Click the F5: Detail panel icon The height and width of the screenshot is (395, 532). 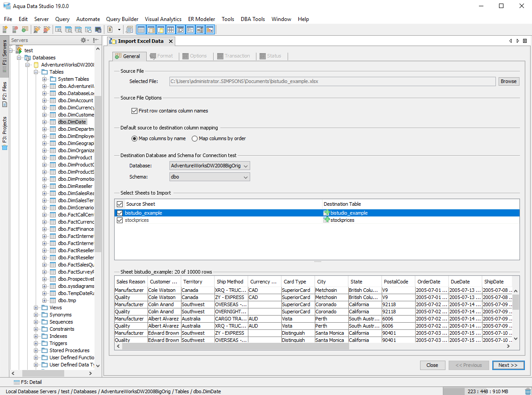tap(16, 382)
